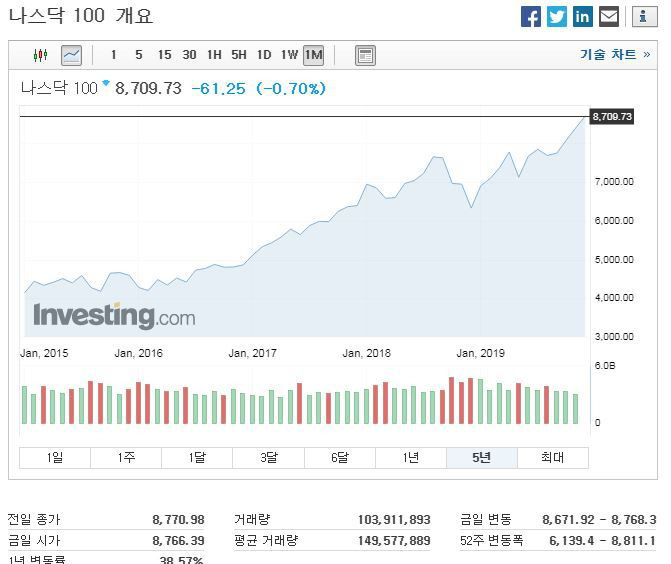Viewport: 671px width, 564px height.
Task: Open the news overlay chart icon
Action: pyautogui.click(x=365, y=55)
